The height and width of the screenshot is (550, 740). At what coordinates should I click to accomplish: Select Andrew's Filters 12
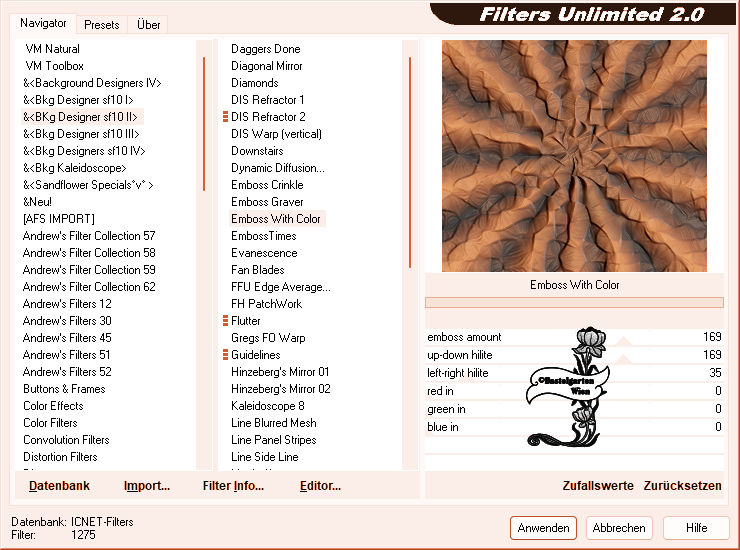[x=67, y=304]
